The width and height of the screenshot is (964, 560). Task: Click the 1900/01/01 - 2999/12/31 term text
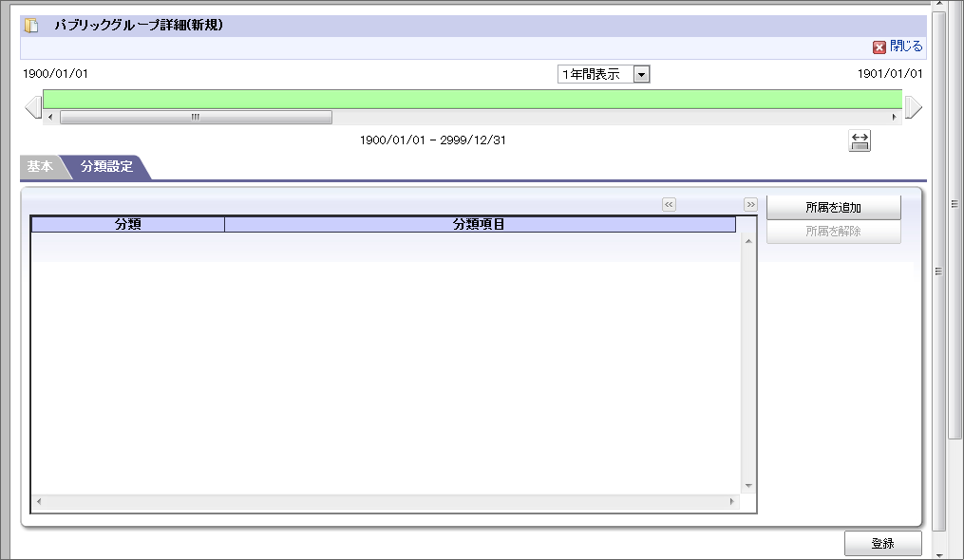click(x=433, y=140)
